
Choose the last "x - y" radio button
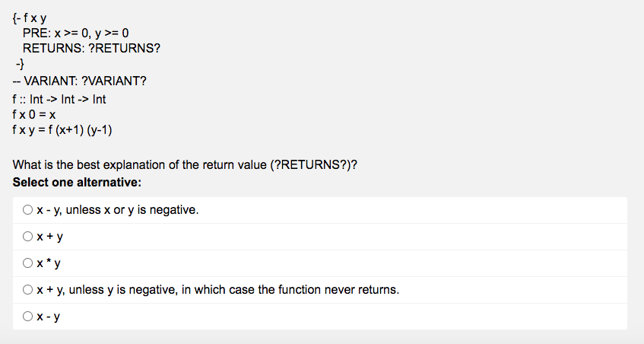27,316
